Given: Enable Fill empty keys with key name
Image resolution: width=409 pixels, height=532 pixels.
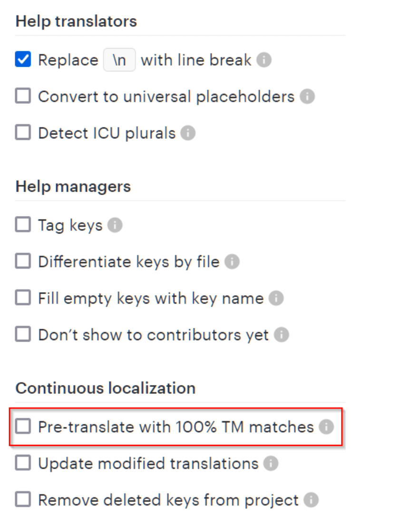Looking at the screenshot, I should pyautogui.click(x=23, y=298).
